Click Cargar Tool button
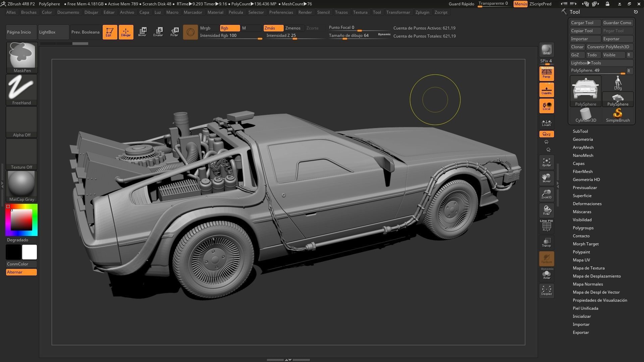The width and height of the screenshot is (644, 362). (x=586, y=23)
